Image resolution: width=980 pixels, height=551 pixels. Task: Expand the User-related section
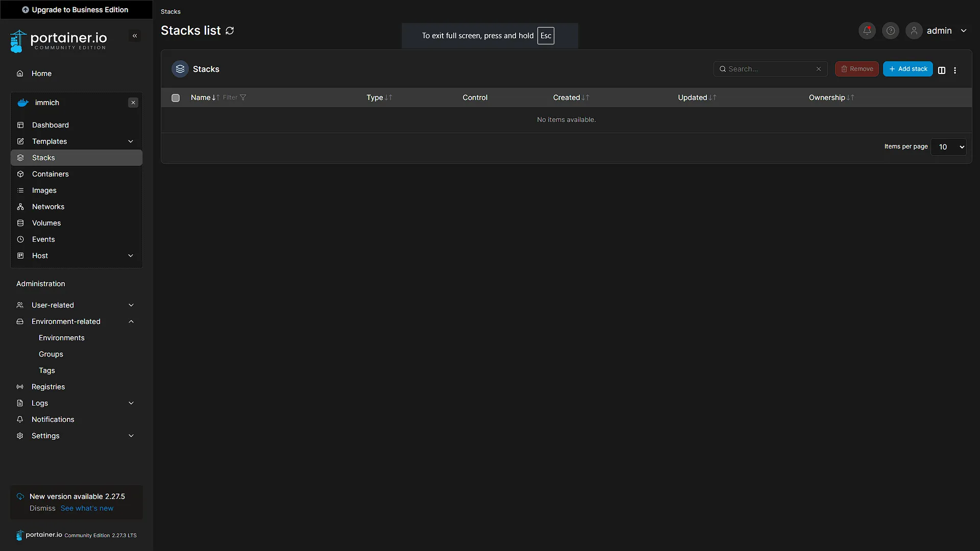click(131, 305)
